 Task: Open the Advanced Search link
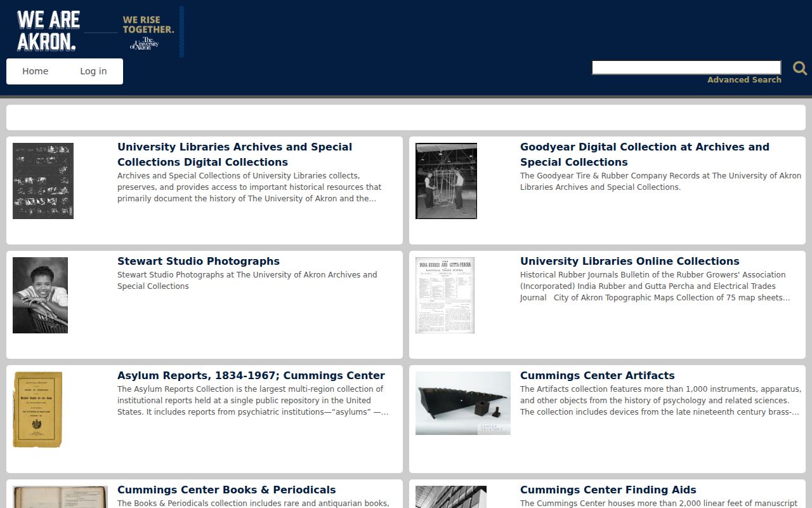click(x=744, y=80)
